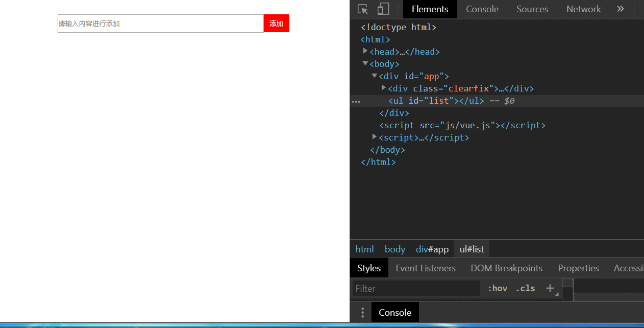Open the Sources tab
The width and height of the screenshot is (644, 328).
532,9
